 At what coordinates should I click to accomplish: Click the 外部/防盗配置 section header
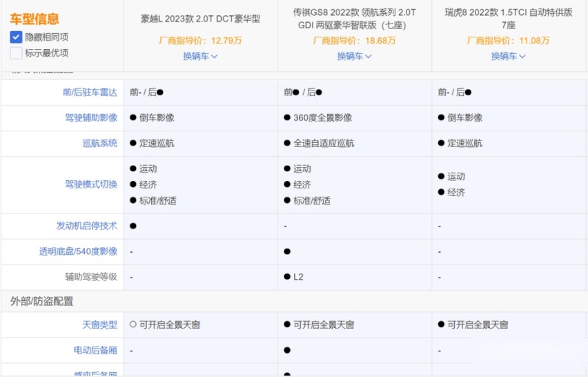point(41,301)
